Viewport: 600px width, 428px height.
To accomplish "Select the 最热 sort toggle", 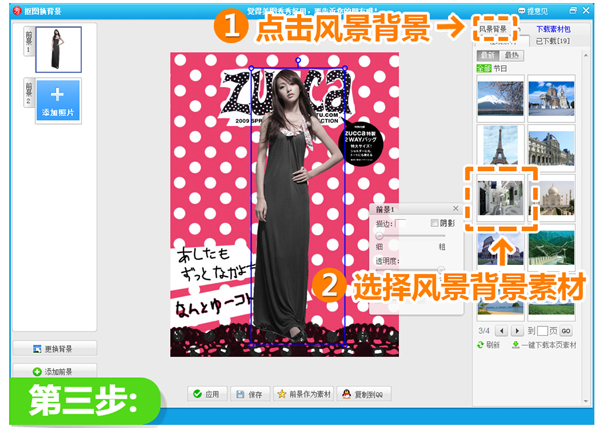I will point(511,55).
